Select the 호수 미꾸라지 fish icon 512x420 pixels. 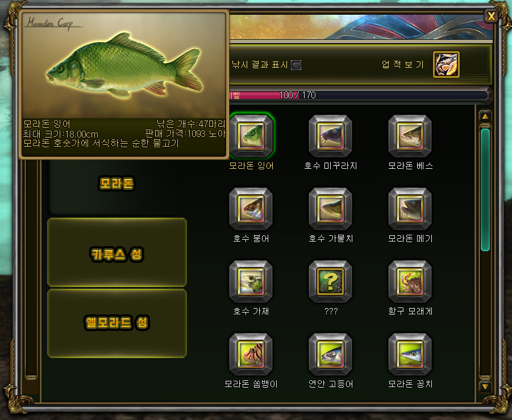[330, 136]
